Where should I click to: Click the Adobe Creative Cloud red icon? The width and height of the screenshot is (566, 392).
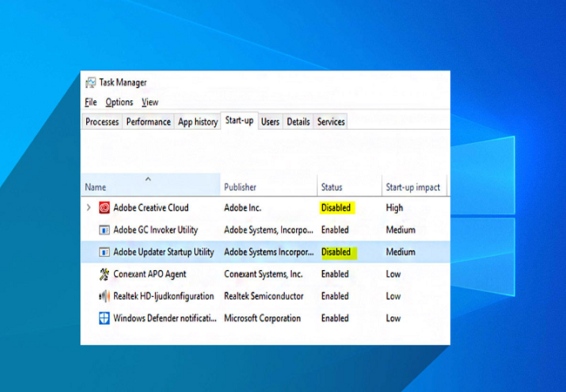(x=104, y=208)
